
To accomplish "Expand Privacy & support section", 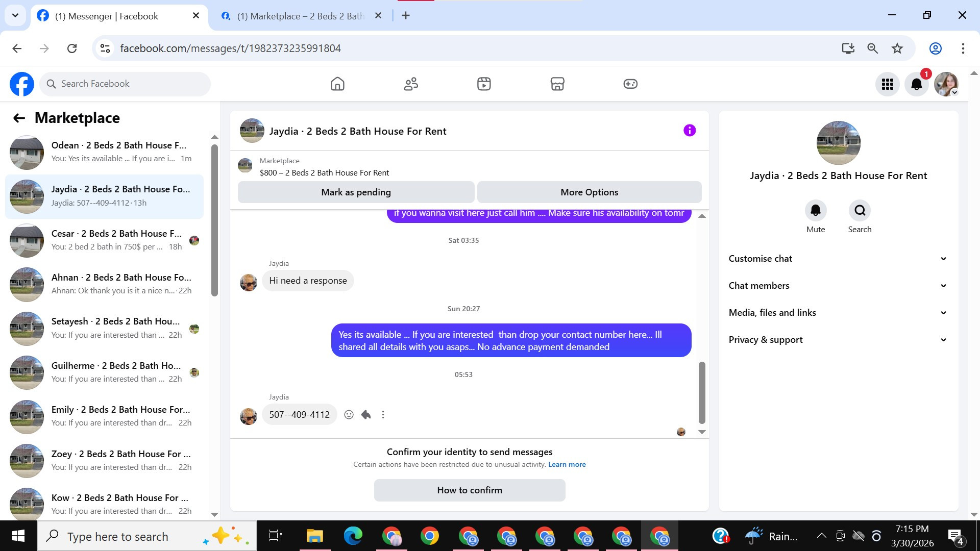I will click(838, 340).
